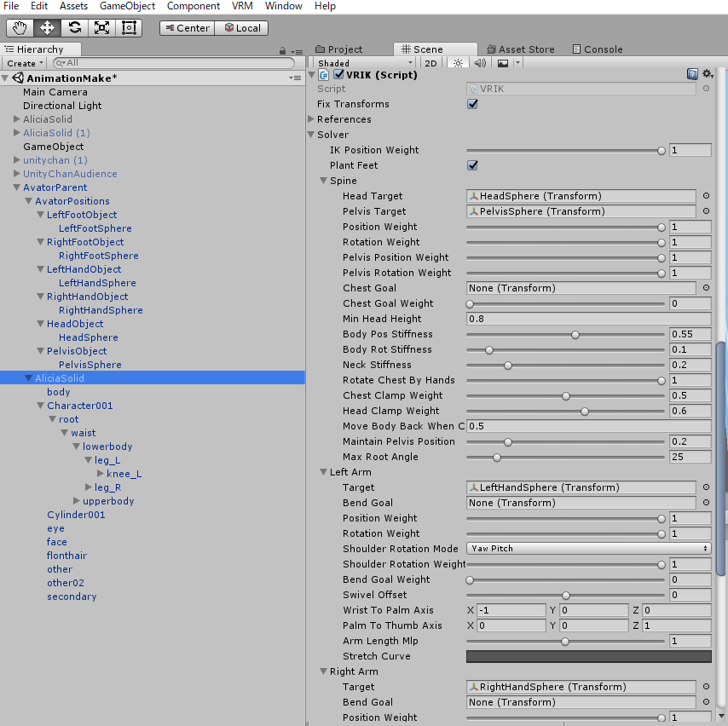728x726 pixels.
Task: Uncheck Plant Feet in the Solver
Action: click(472, 165)
